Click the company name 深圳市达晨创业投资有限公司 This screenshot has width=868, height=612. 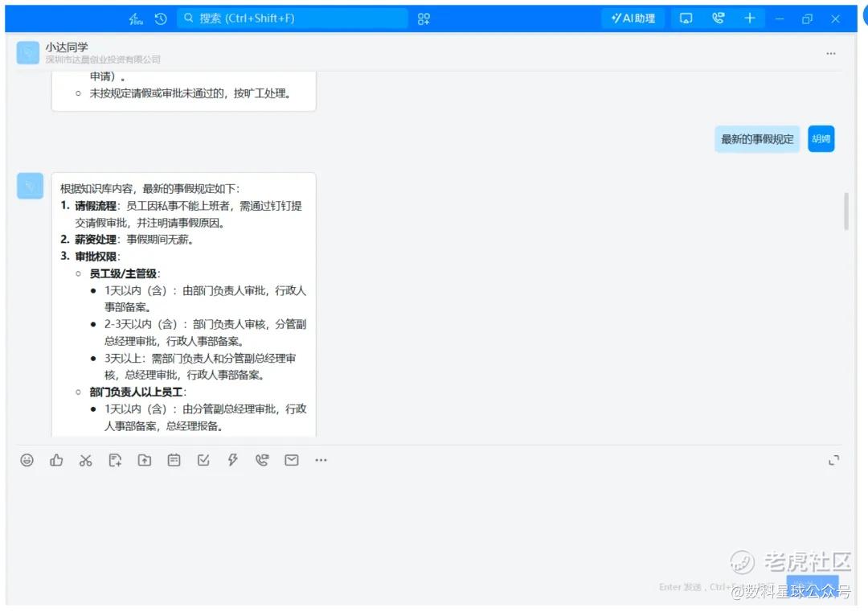click(103, 60)
